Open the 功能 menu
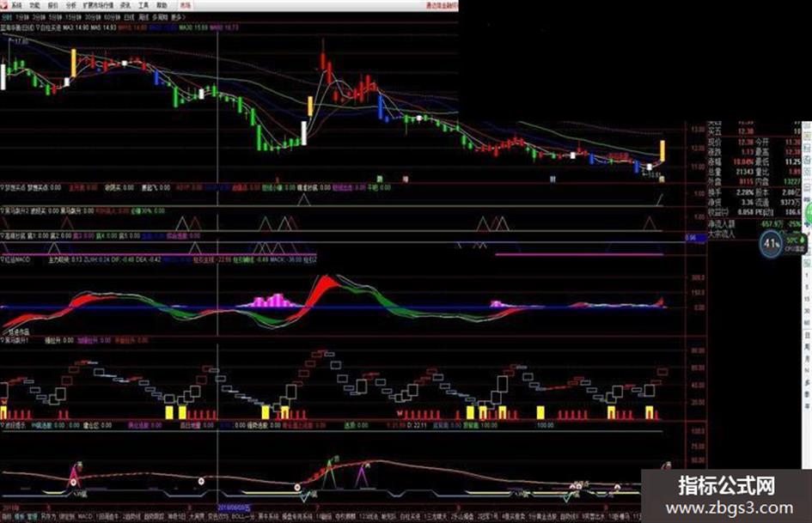812x523 pixels. point(34,6)
